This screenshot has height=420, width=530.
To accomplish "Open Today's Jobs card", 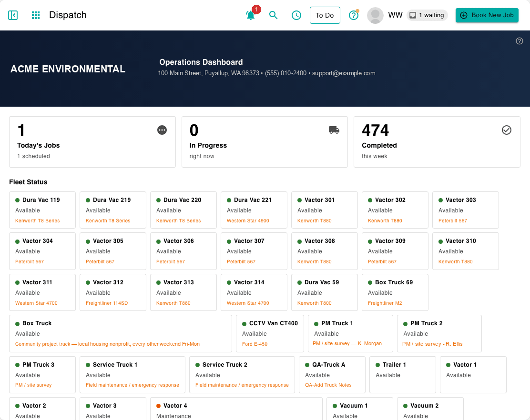I will [x=92, y=142].
